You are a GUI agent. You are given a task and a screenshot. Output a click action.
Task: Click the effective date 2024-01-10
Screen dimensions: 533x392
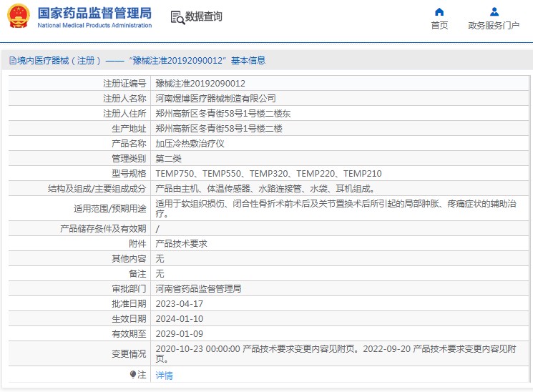click(x=179, y=319)
